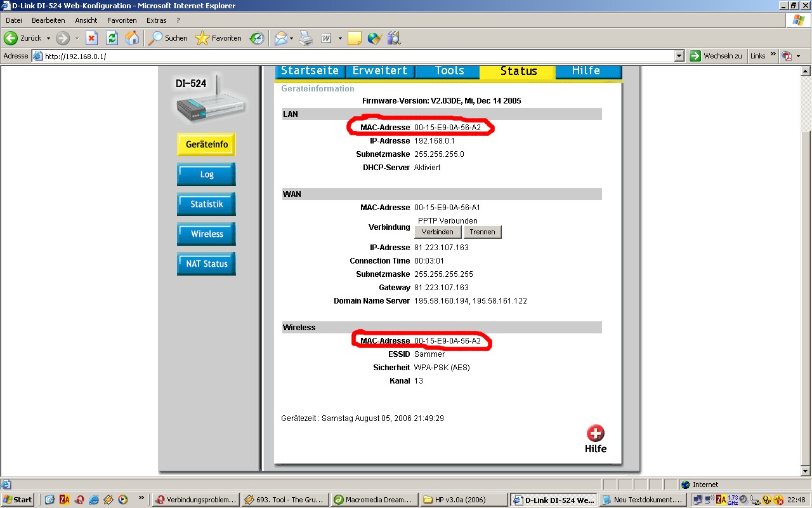
Task: Open the Back button history dropdown arrow
Action: 48,39
